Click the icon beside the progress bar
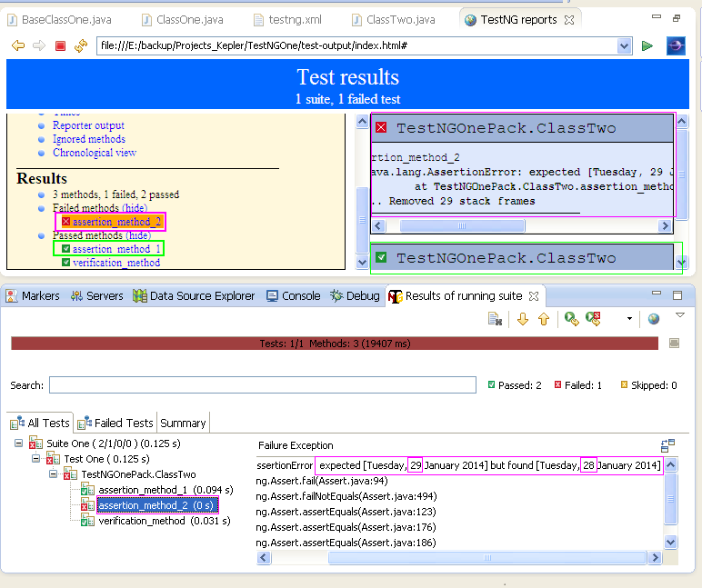Image resolution: width=702 pixels, height=588 pixels. pos(674,344)
